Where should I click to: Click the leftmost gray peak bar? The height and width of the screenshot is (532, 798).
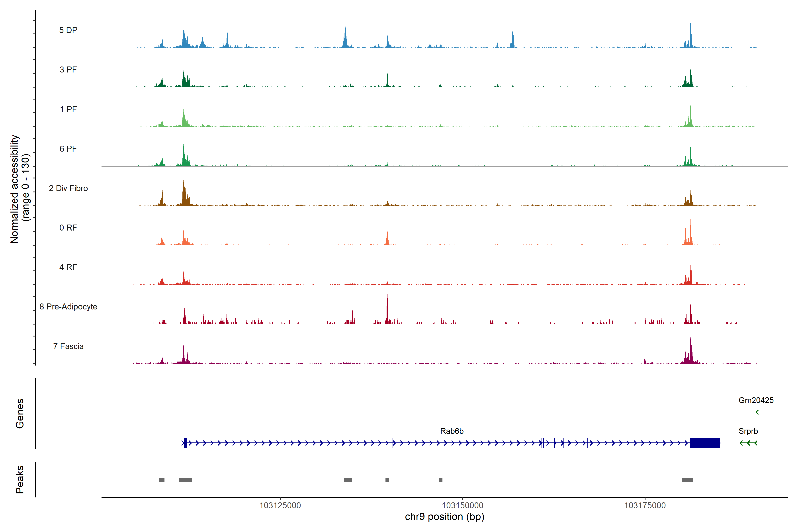162,480
